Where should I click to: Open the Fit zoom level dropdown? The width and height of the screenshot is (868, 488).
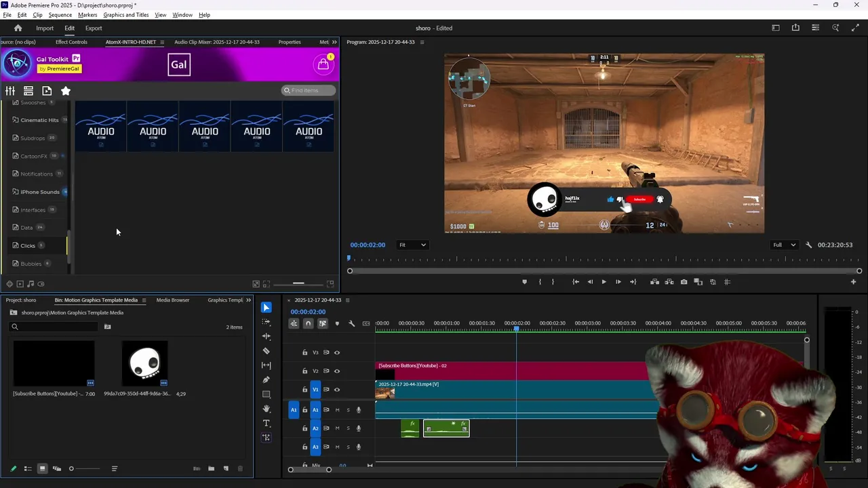(x=412, y=245)
